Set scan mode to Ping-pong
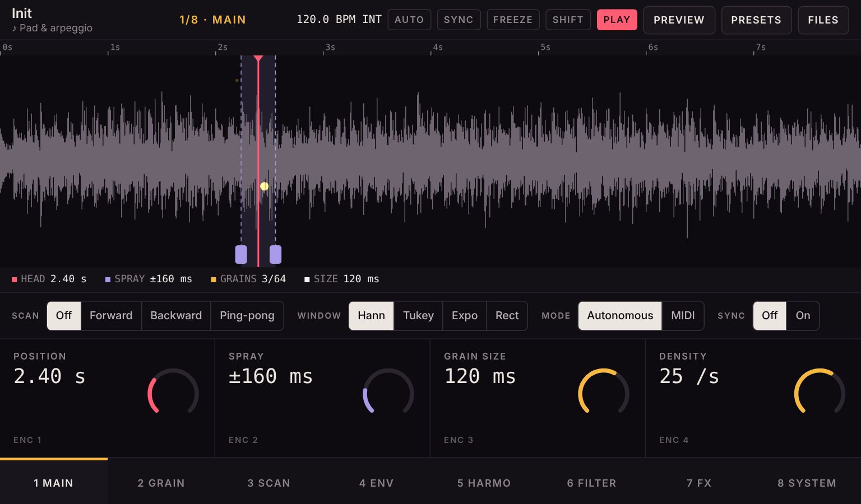The height and width of the screenshot is (504, 861). click(247, 316)
